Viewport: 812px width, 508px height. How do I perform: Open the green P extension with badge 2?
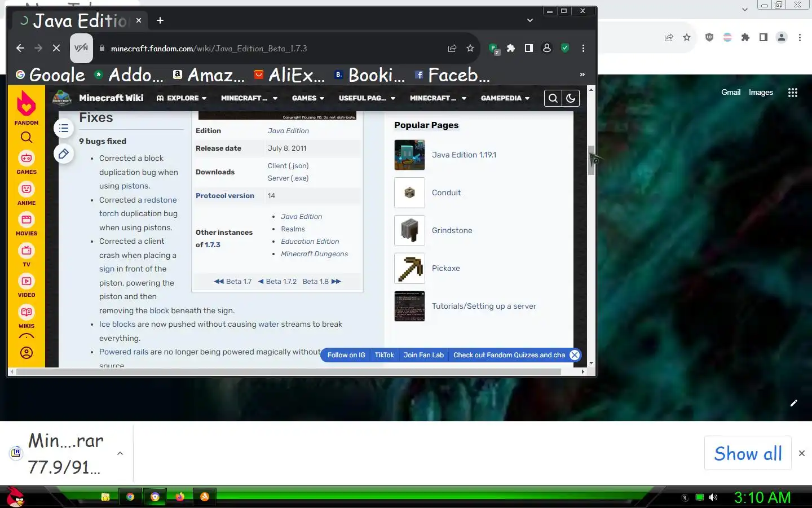[x=494, y=49]
